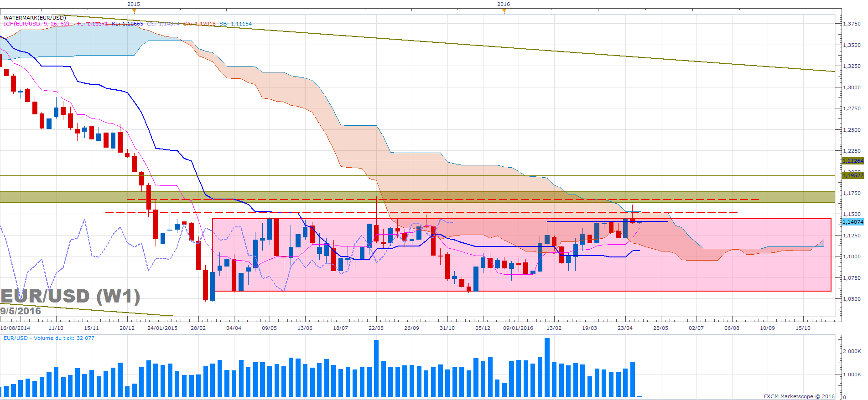Click the EUR/USD Volume du tick label
868x400 pixels.
[x=49, y=338]
